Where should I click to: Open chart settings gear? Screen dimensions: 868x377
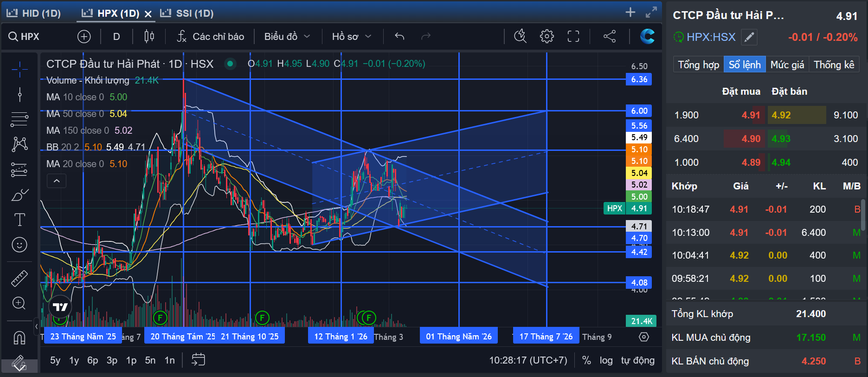coord(547,36)
